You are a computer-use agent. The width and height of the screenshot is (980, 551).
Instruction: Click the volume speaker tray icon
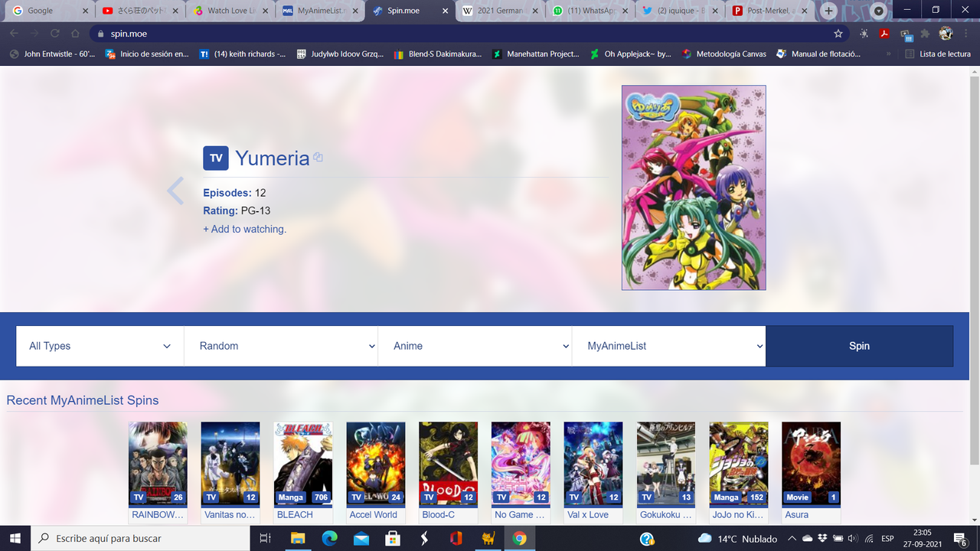coord(851,538)
